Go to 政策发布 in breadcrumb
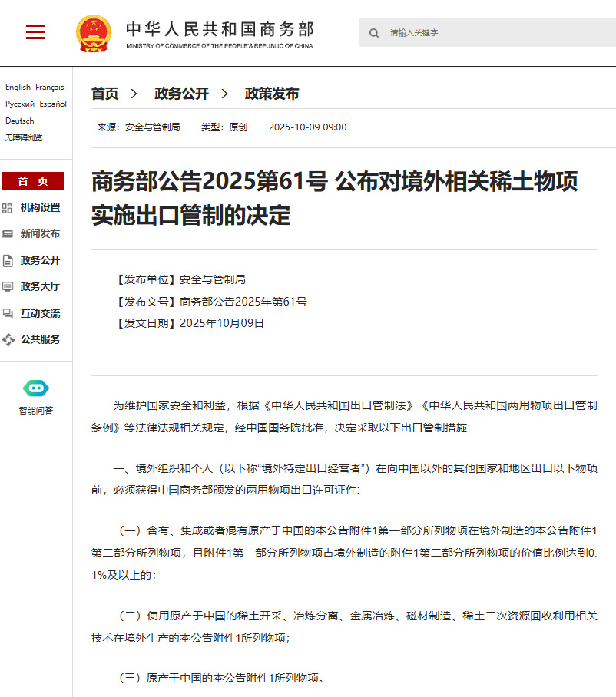The width and height of the screenshot is (616, 697). 272,94
